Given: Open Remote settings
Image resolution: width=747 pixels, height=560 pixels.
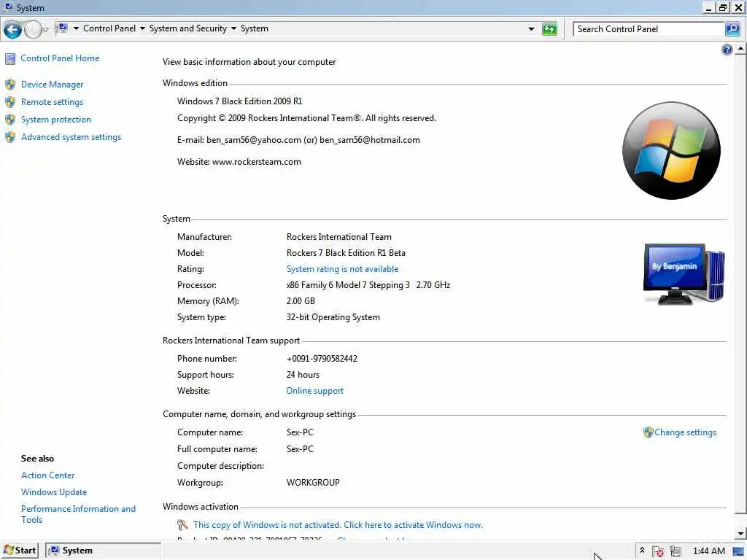Looking at the screenshot, I should click(52, 102).
